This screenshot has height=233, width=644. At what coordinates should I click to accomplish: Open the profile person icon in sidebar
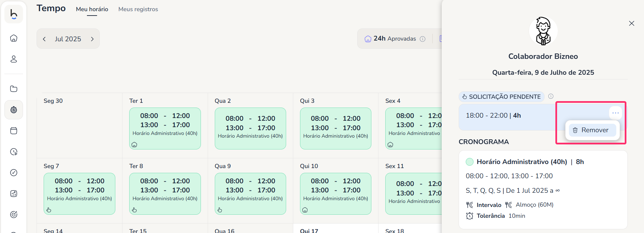point(14,59)
